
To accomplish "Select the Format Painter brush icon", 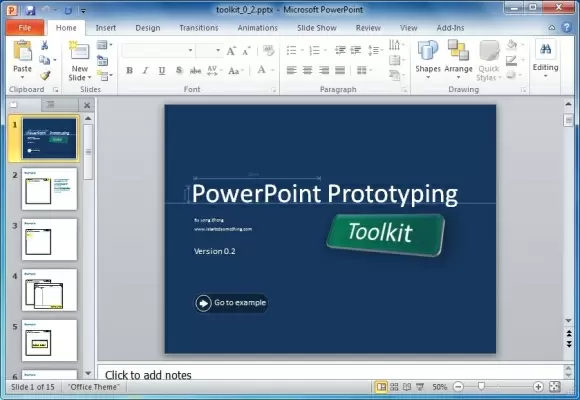I will [45, 75].
